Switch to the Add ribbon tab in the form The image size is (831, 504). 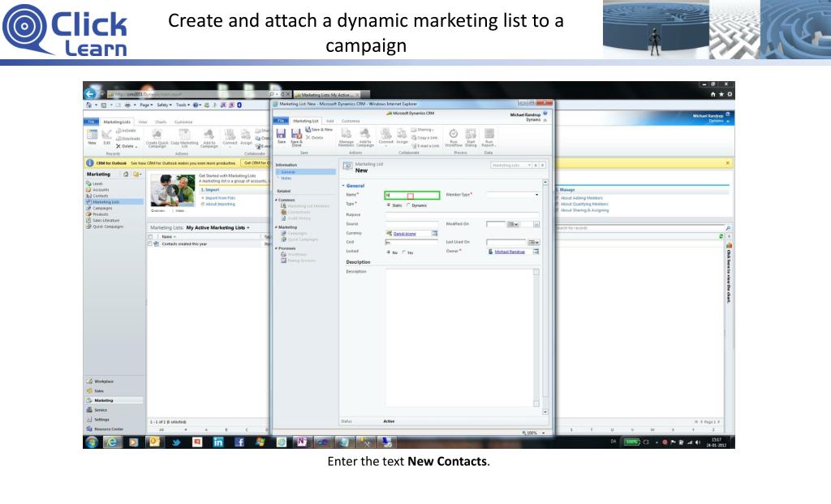click(329, 121)
